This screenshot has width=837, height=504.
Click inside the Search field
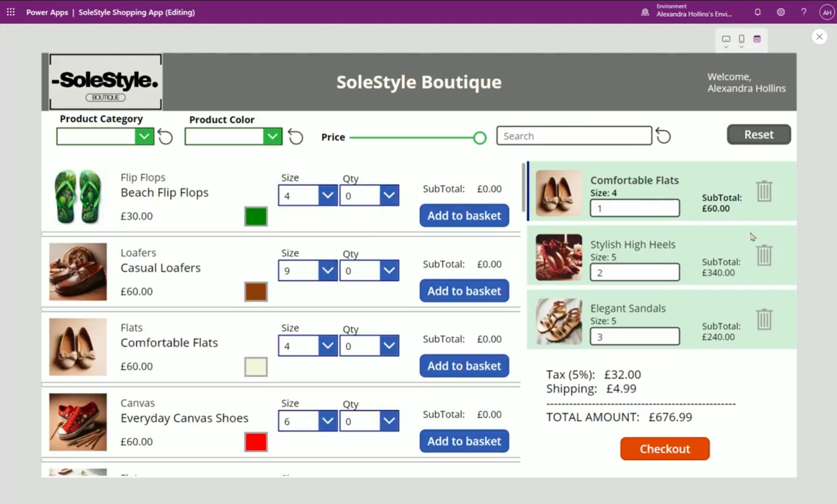point(574,136)
